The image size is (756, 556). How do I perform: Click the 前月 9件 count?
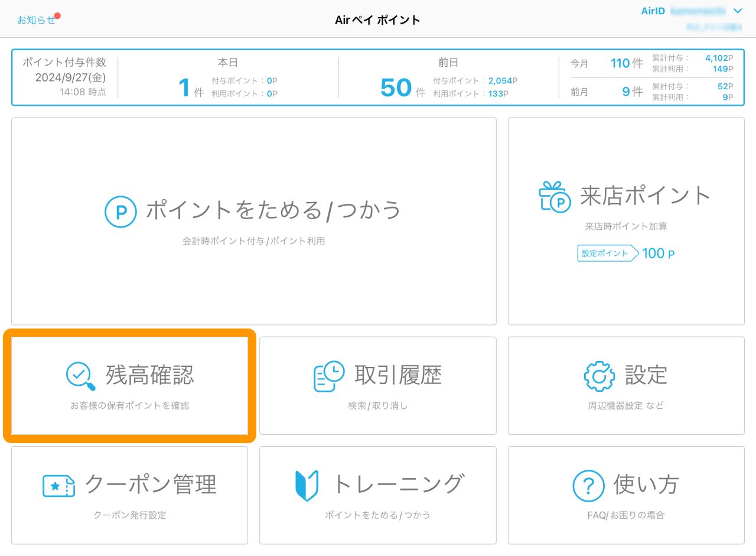coord(633,92)
